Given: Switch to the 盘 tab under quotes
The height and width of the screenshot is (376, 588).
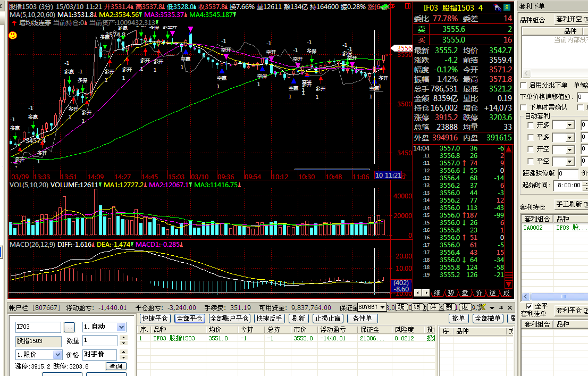Looking at the screenshot, I should [465, 293].
